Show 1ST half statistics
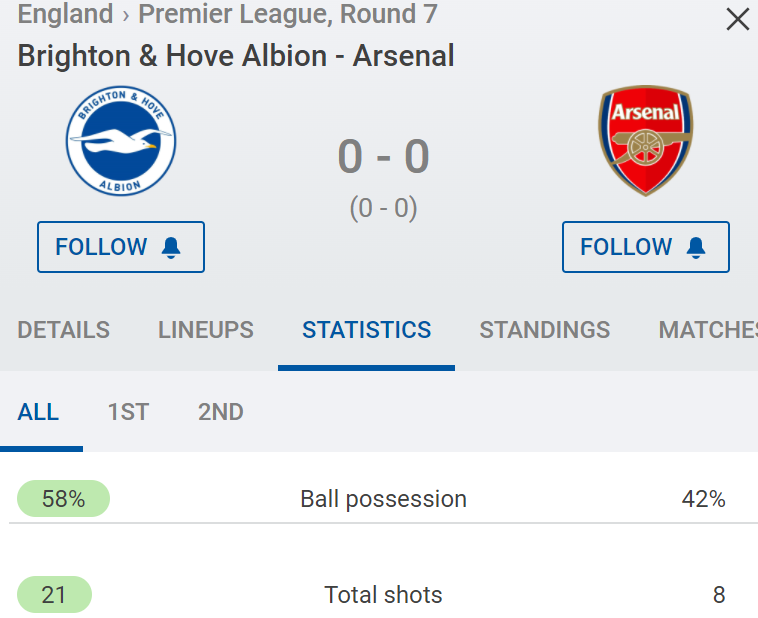 (x=128, y=412)
